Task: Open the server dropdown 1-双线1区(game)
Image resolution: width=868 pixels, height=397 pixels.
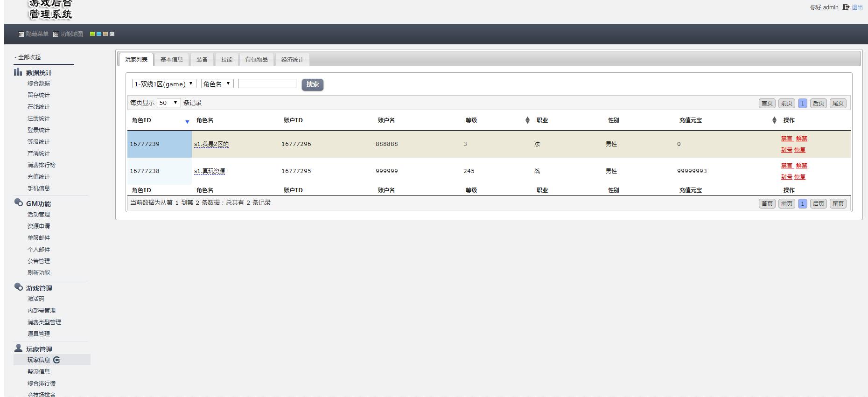Action: point(164,84)
